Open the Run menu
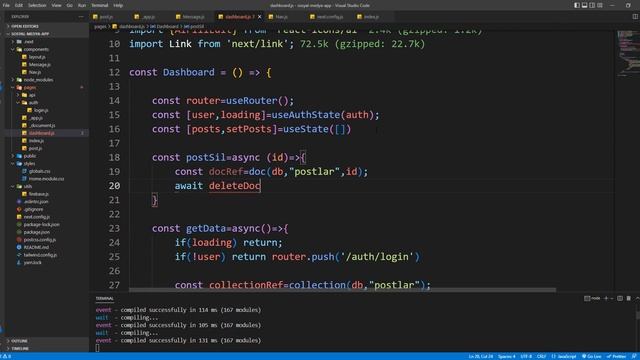Image resolution: width=640 pixels, height=360 pixels. point(82,5)
